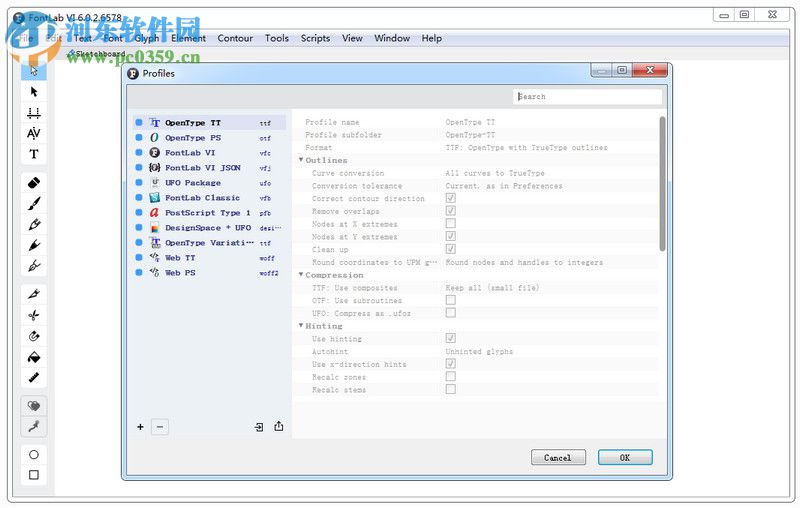The height and width of the screenshot is (508, 800).
Task: Select the Pen tool
Action: click(x=34, y=266)
